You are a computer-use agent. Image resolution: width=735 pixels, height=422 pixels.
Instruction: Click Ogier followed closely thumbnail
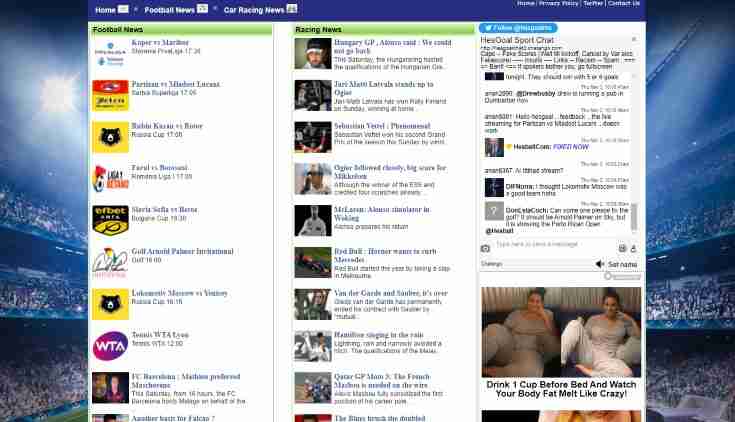[313, 179]
